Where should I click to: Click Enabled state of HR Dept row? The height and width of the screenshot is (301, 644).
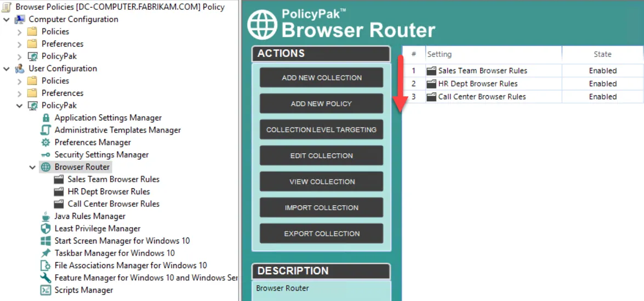pos(602,84)
